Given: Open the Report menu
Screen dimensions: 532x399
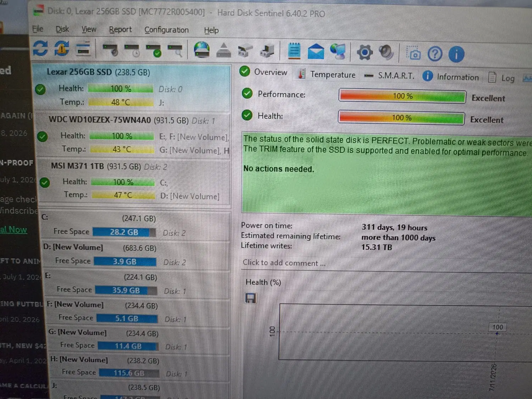Looking at the screenshot, I should 120,30.
